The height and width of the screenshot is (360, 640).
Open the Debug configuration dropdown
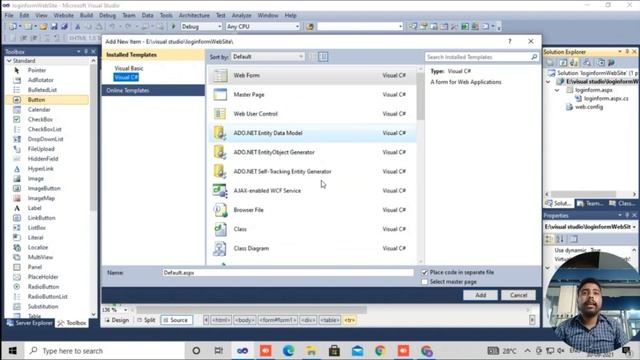click(x=201, y=27)
